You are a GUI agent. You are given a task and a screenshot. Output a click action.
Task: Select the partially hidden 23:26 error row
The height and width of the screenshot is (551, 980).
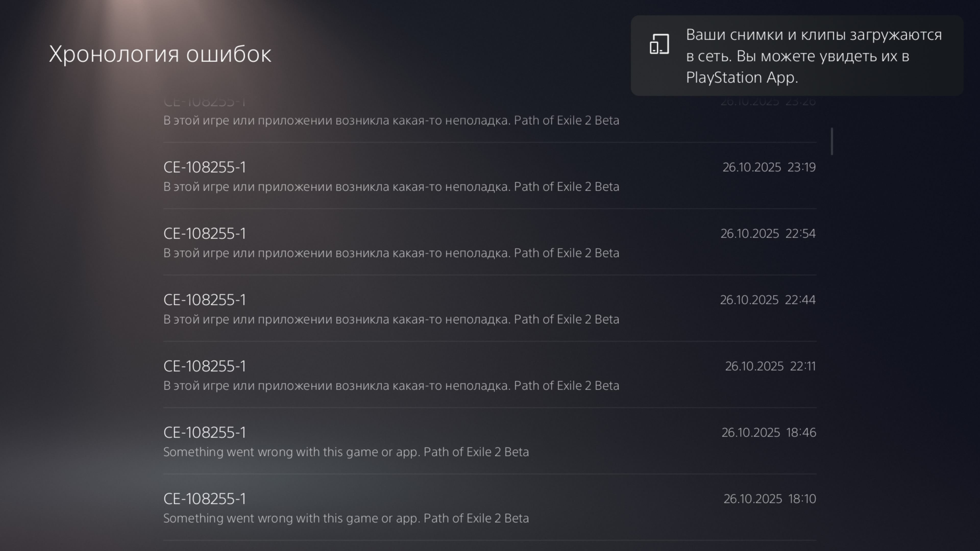coord(490,116)
